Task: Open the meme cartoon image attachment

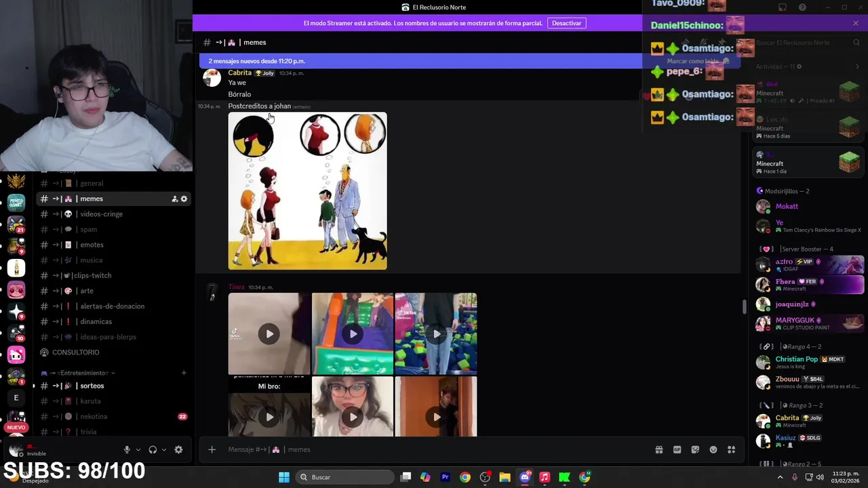Action: (x=307, y=191)
